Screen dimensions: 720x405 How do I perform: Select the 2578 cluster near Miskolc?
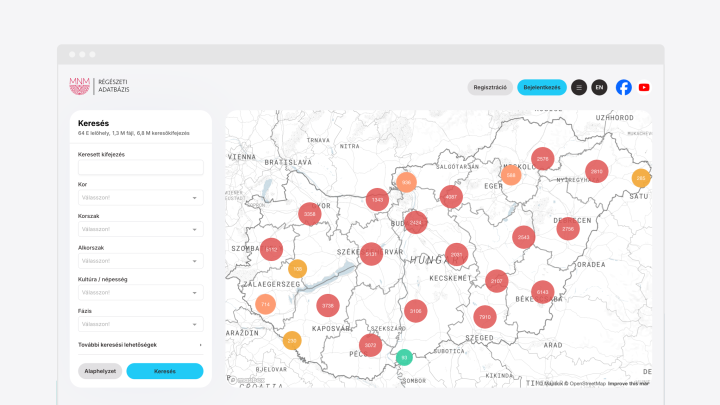coord(543,159)
